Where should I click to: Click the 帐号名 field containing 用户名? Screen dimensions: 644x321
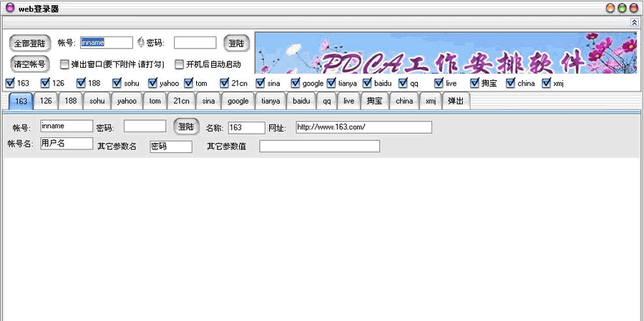click(x=67, y=144)
